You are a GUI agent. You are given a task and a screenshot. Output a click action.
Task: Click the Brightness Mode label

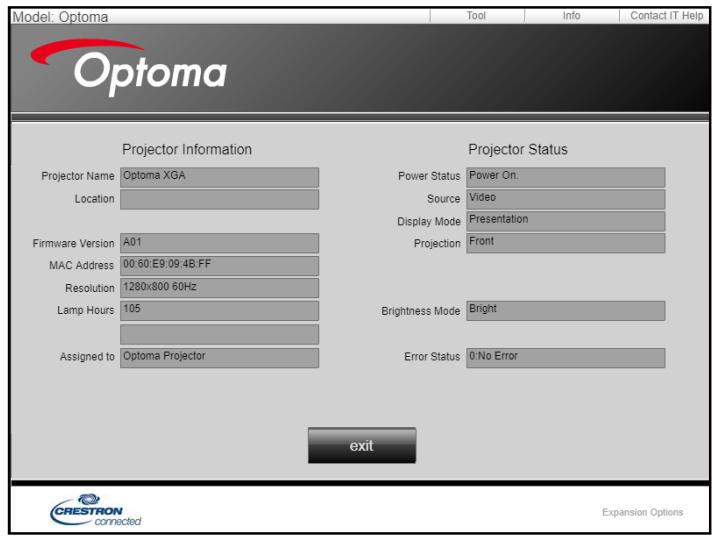point(421,311)
